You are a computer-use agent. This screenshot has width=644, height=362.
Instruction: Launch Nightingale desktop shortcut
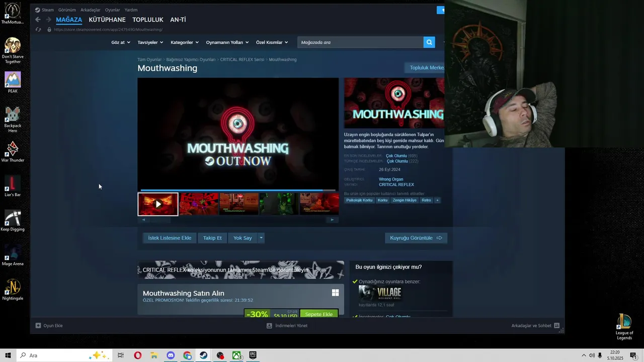(13, 290)
